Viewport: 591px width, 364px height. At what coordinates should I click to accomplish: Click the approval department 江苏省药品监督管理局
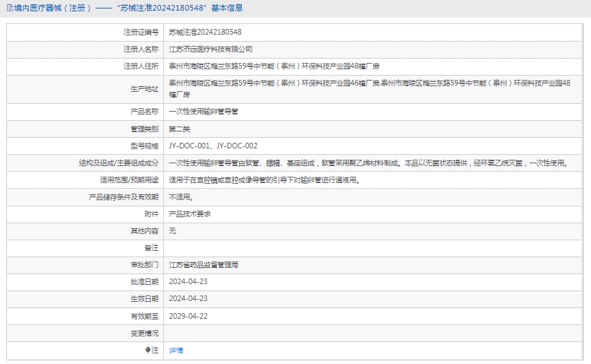204,264
